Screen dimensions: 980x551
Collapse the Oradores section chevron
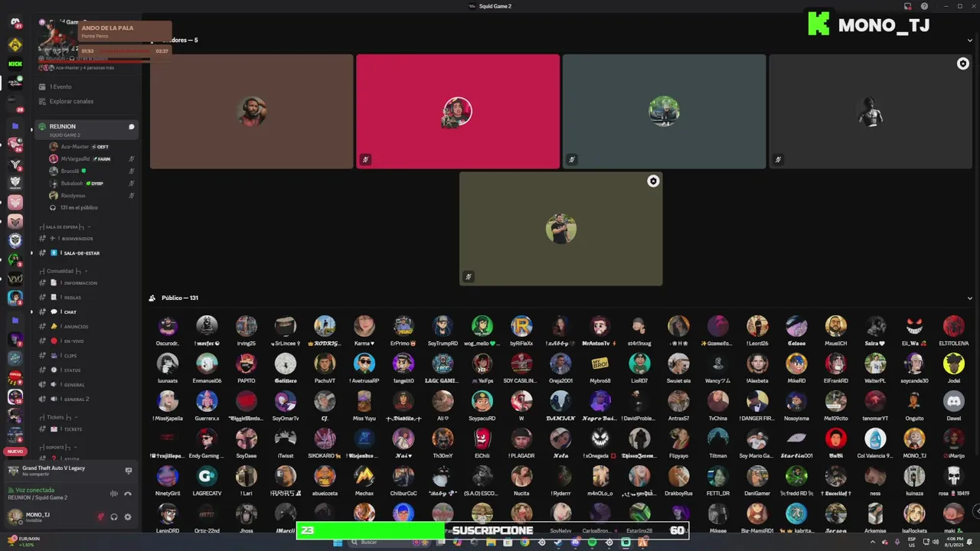970,40
